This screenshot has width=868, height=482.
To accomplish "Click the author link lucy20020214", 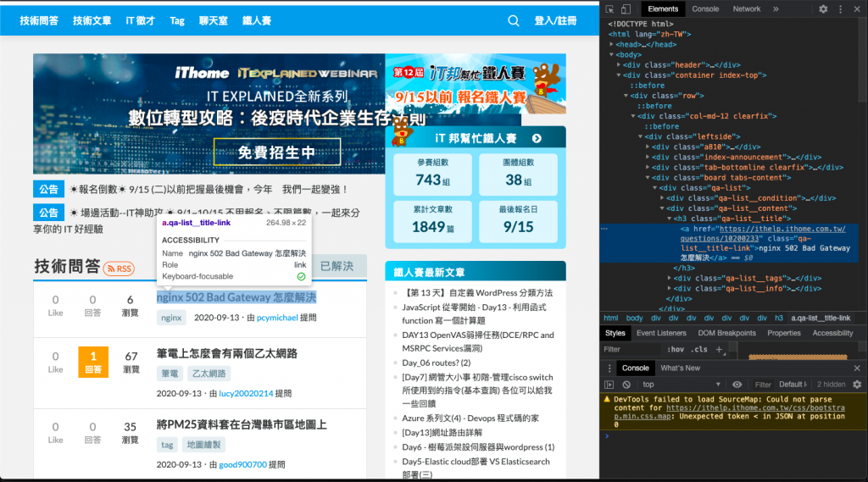I will (x=246, y=393).
